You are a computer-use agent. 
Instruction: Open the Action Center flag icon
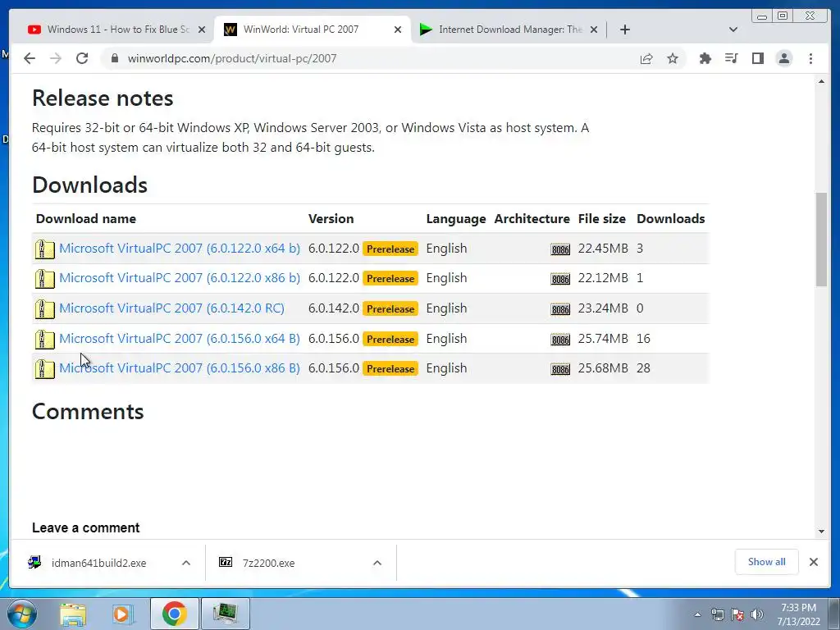click(737, 614)
